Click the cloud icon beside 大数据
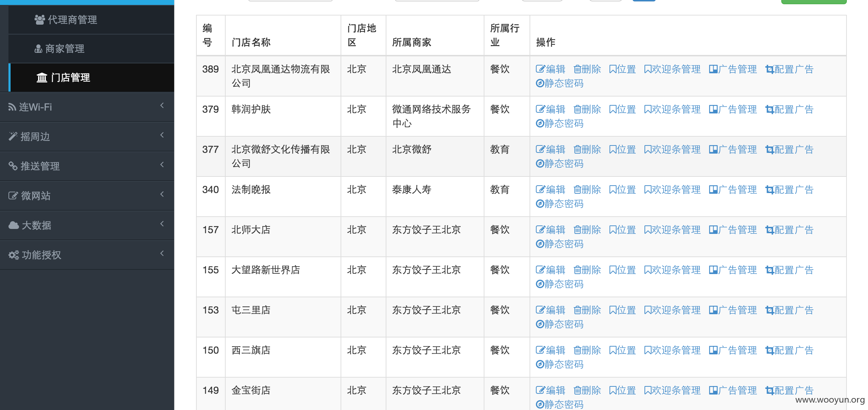868x410 pixels. (14, 225)
